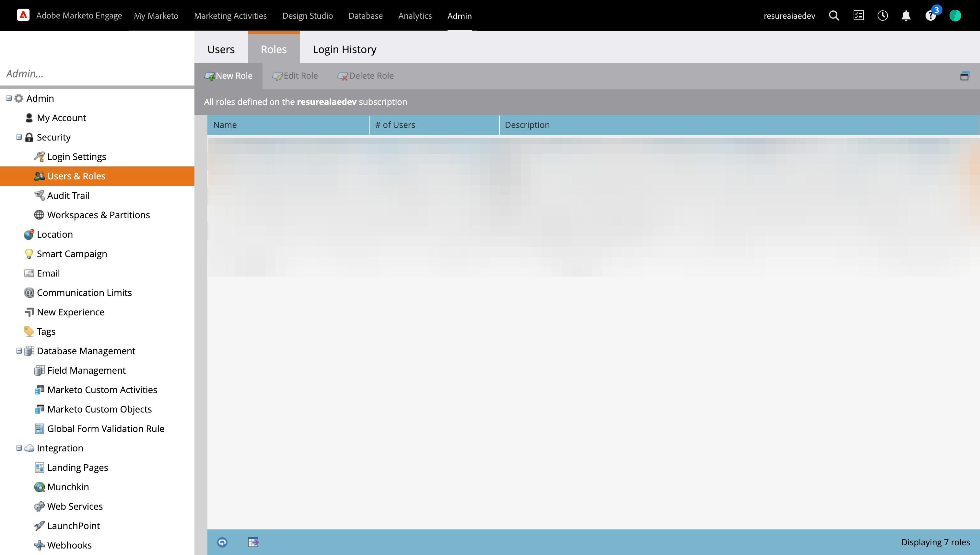Click the Admin search input field
The height and width of the screenshot is (555, 980).
pos(97,74)
